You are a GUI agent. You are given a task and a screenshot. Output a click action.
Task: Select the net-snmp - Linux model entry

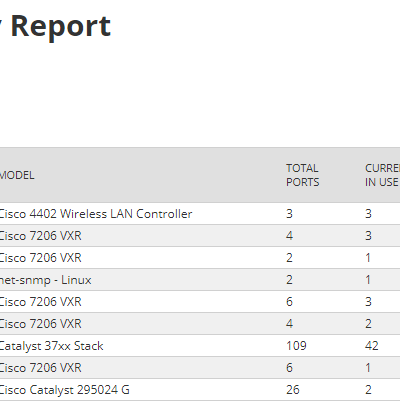click(45, 280)
